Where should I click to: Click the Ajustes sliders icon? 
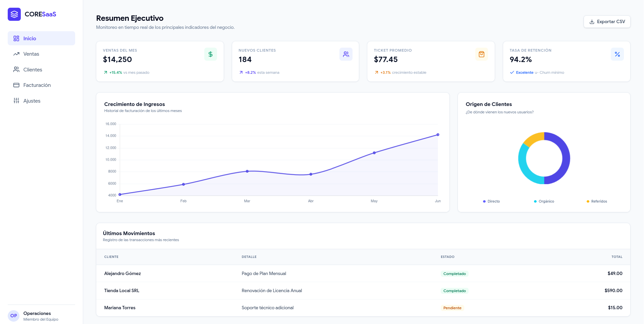pyautogui.click(x=16, y=101)
